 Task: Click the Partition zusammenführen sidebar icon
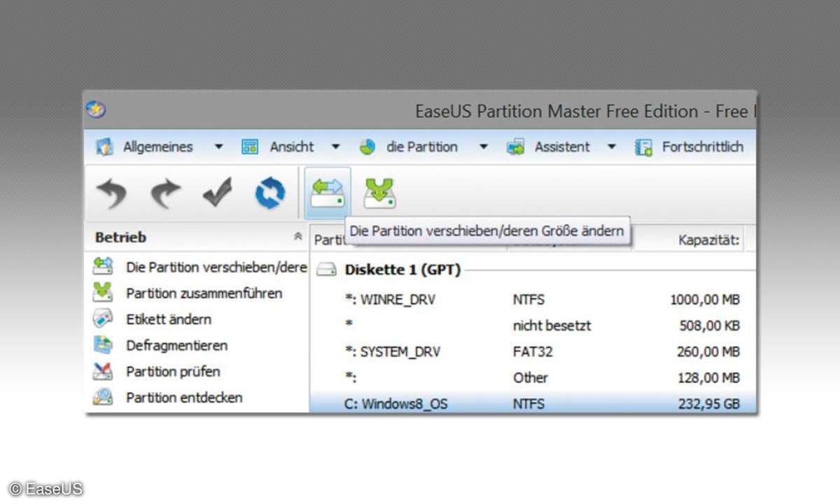point(103,293)
